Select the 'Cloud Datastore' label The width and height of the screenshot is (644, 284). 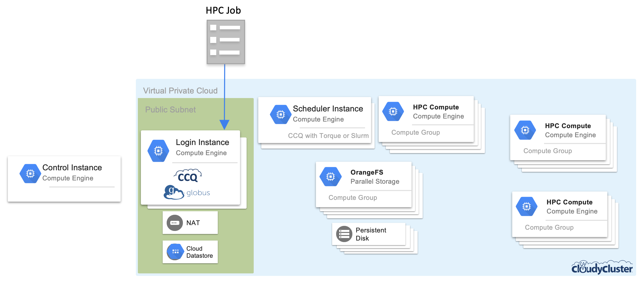click(x=200, y=252)
